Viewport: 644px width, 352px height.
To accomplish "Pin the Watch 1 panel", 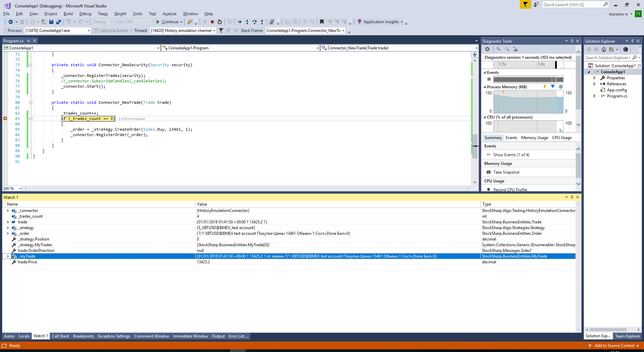I will pos(572,197).
